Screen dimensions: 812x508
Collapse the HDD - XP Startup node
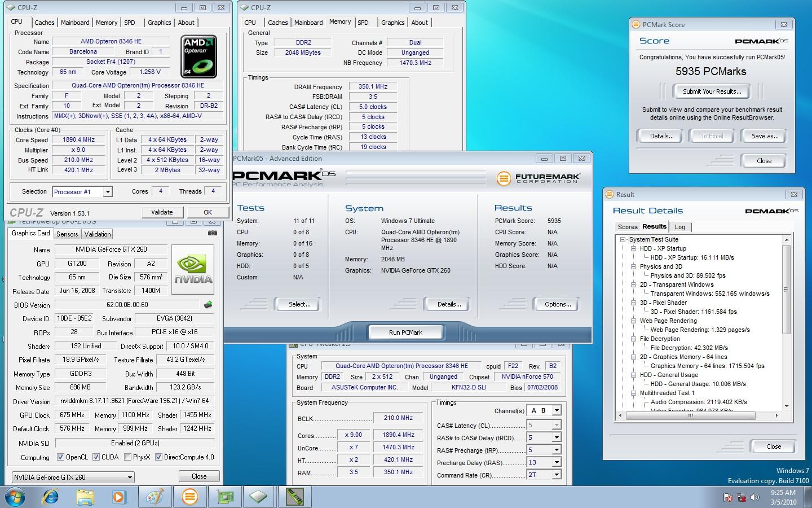point(633,248)
